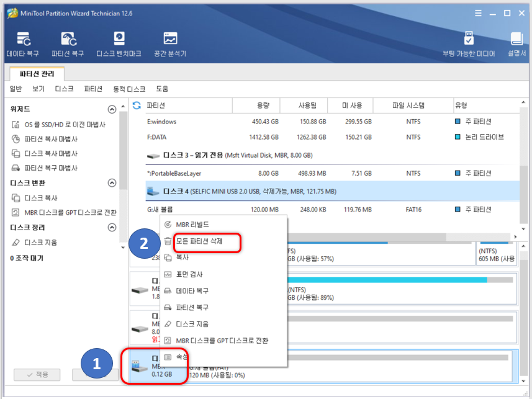Open the 일반 menu

click(16, 89)
